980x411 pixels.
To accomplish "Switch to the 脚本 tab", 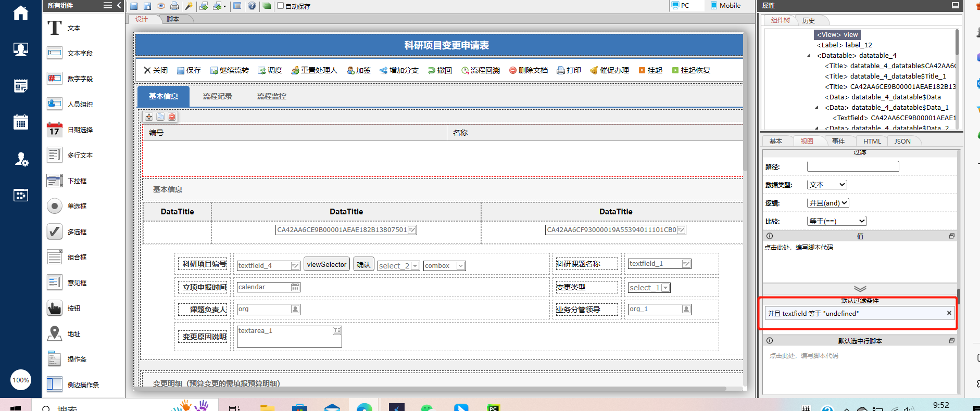I will pyautogui.click(x=173, y=19).
